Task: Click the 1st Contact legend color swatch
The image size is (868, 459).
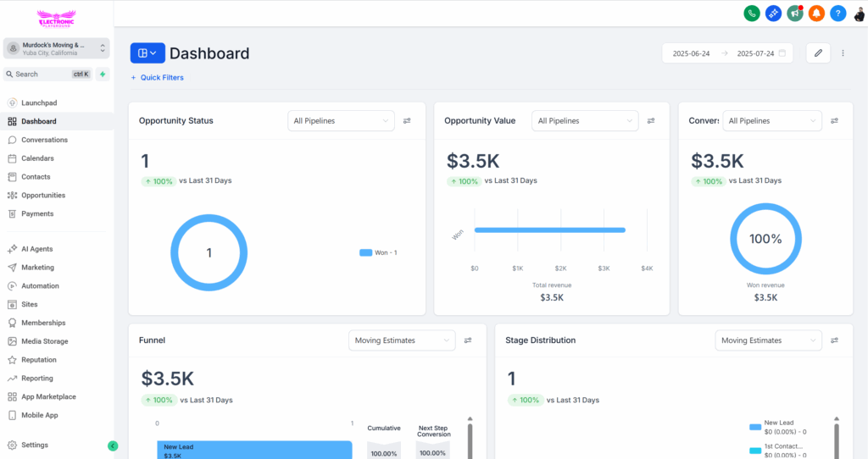Action: [x=755, y=451]
